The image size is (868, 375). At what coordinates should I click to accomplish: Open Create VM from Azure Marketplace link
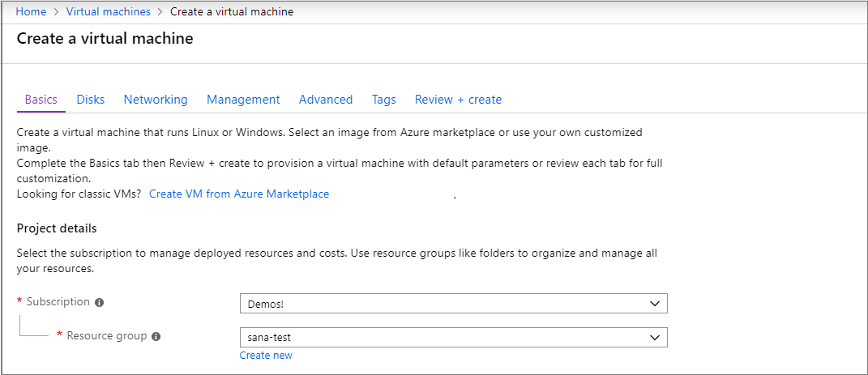(x=239, y=194)
